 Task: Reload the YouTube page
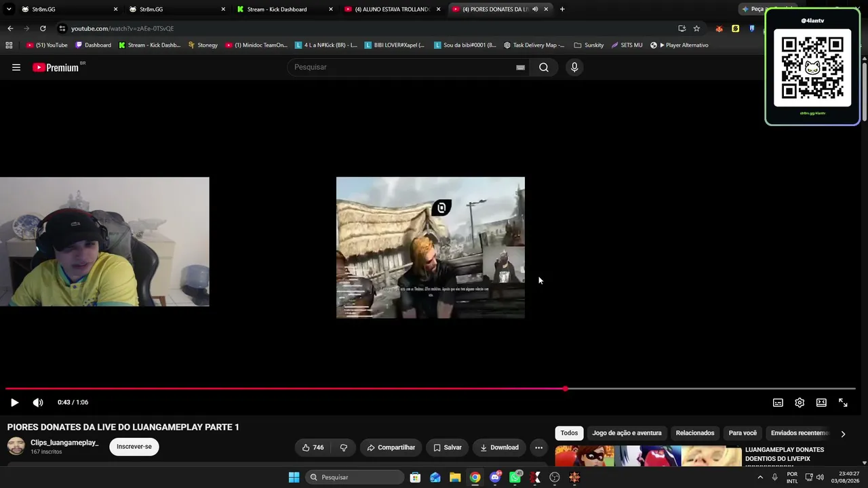pyautogui.click(x=43, y=28)
